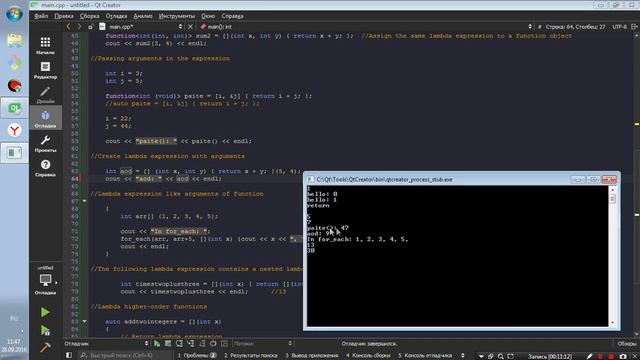Take a snapshot with recorder camera icon
Screen dimensions: 640x360
point(623,356)
